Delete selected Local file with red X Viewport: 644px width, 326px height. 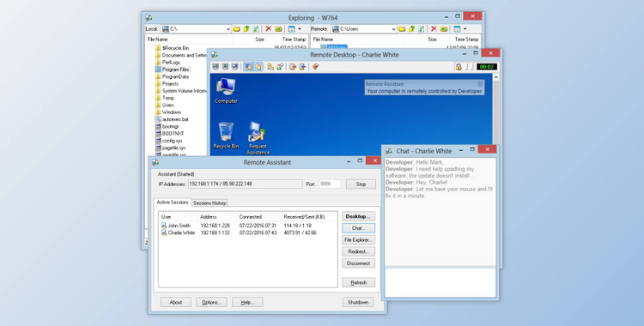pyautogui.click(x=268, y=29)
